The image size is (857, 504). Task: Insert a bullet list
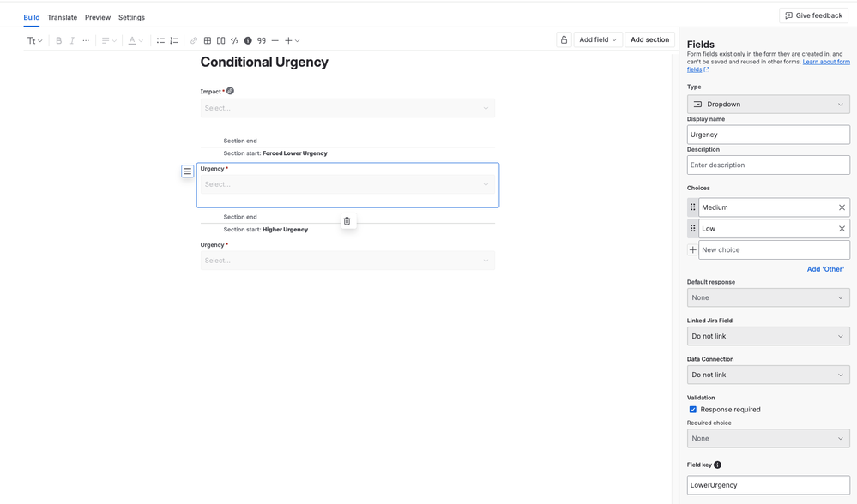tap(160, 40)
